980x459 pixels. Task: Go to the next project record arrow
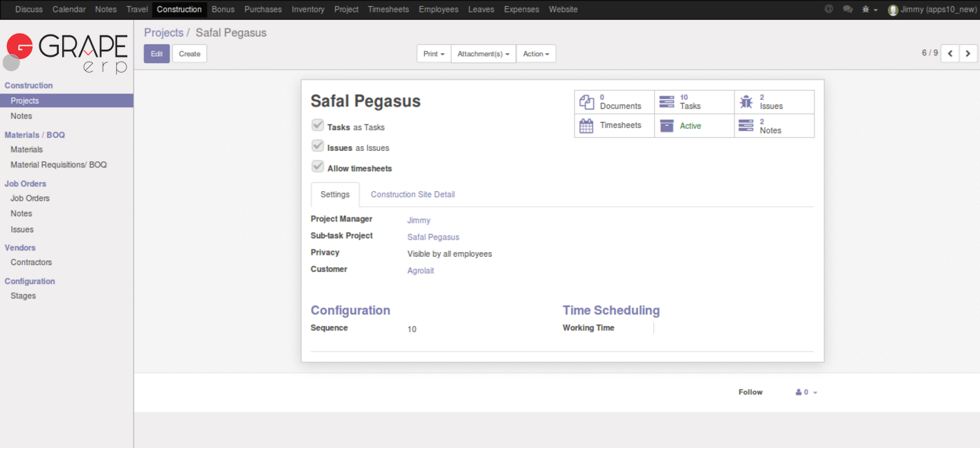968,53
